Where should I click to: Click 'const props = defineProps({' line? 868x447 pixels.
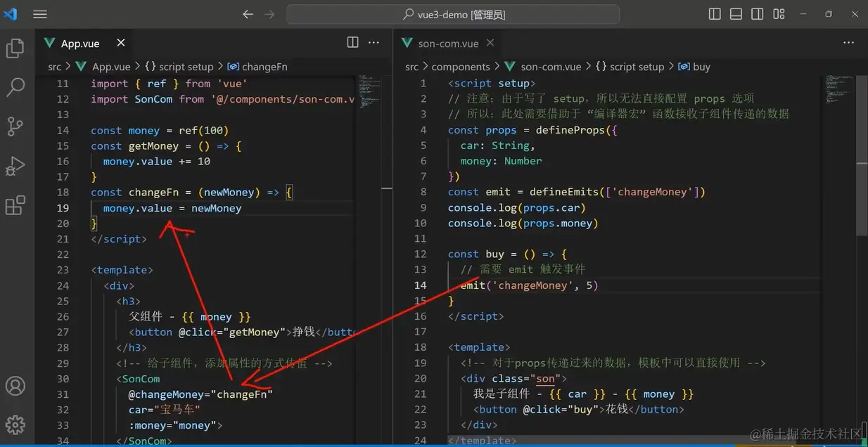point(532,130)
